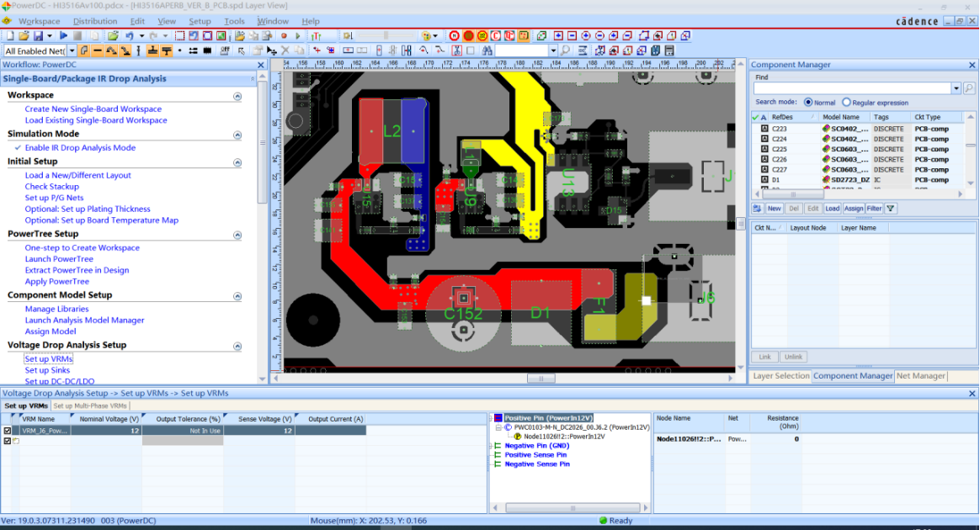
Task: Collapse the Voltage Drop Analysis Setup section
Action: pyautogui.click(x=237, y=346)
